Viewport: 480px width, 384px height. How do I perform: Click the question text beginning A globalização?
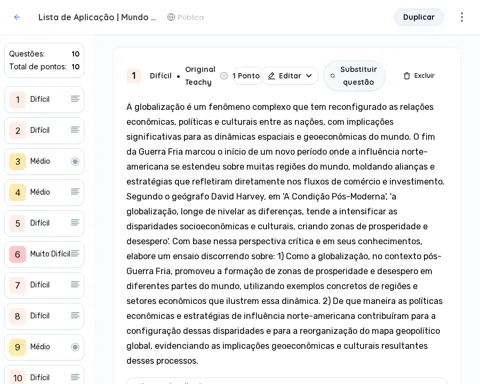(285, 234)
